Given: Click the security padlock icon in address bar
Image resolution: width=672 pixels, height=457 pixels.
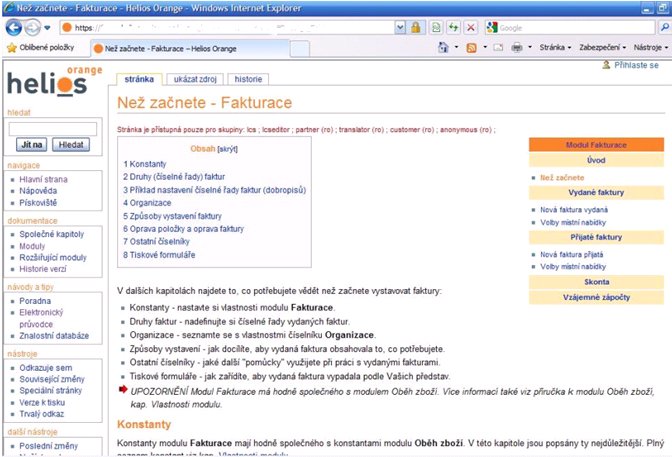Looking at the screenshot, I should [415, 28].
